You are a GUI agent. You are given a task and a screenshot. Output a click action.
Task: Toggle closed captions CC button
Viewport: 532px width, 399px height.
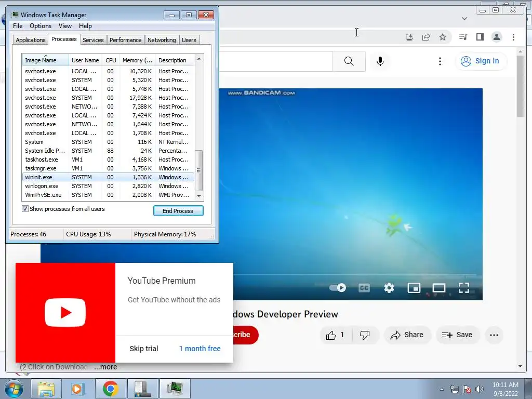(x=364, y=288)
